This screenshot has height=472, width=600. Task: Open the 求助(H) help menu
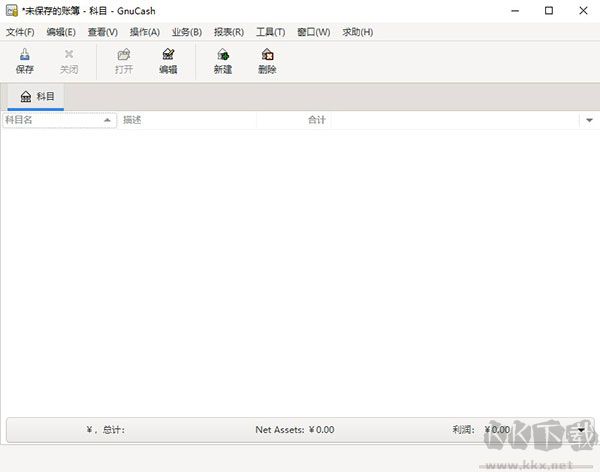(x=357, y=32)
